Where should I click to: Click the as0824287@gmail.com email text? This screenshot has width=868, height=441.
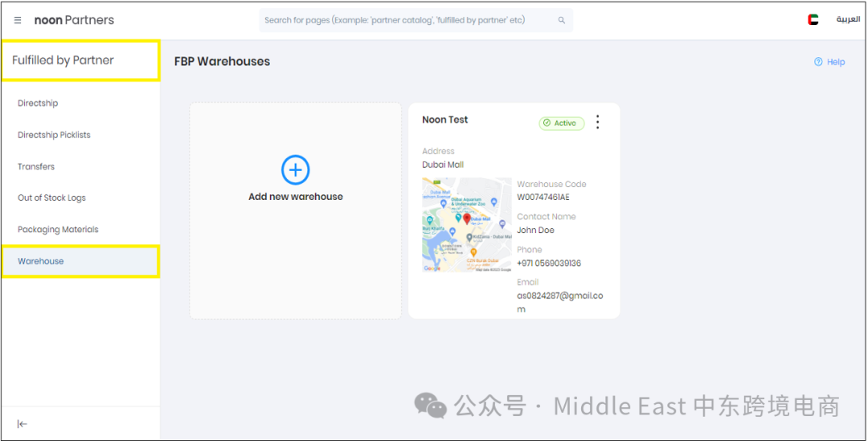click(x=560, y=302)
